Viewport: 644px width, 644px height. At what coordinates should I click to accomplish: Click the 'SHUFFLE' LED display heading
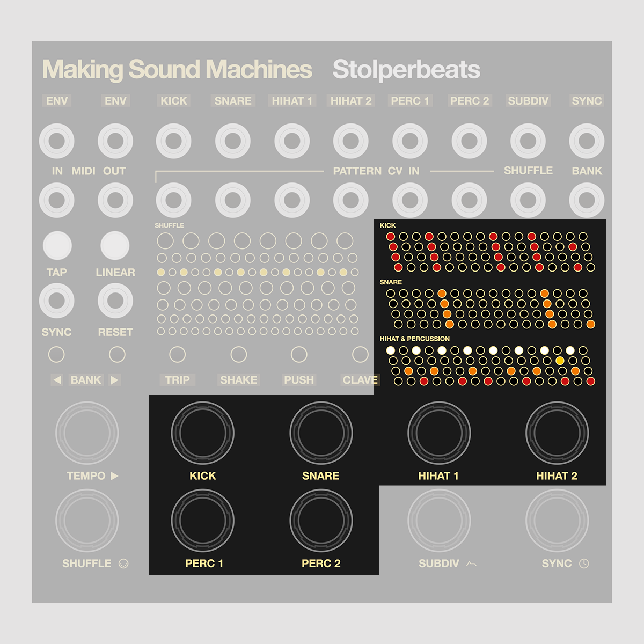170,225
